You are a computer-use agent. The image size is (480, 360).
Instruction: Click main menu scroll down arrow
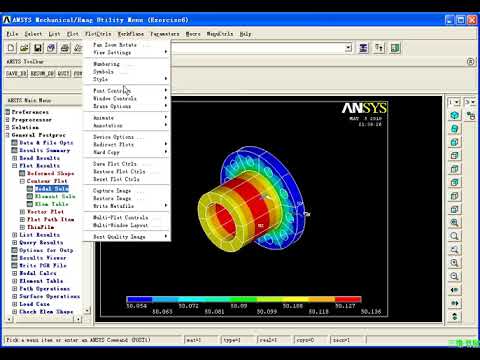point(87,310)
